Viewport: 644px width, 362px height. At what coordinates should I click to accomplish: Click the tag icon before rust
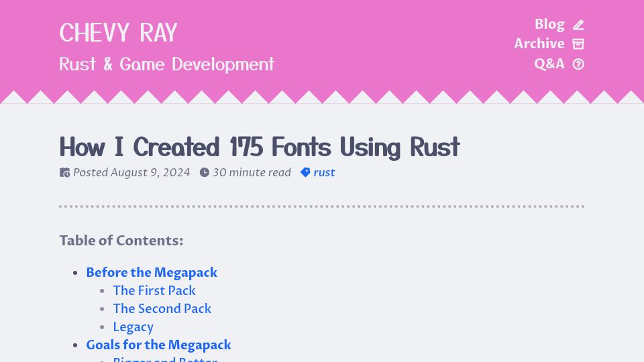tap(305, 172)
